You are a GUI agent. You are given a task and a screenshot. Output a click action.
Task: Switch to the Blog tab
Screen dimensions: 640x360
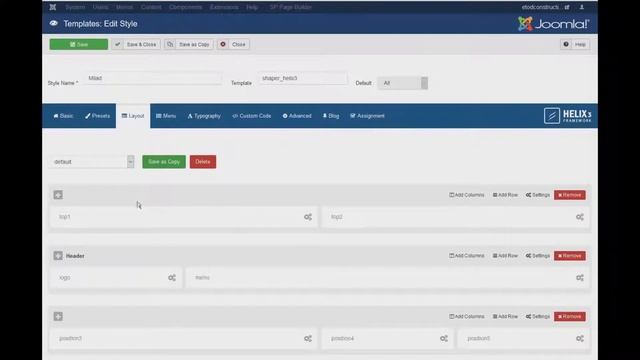pyautogui.click(x=331, y=116)
